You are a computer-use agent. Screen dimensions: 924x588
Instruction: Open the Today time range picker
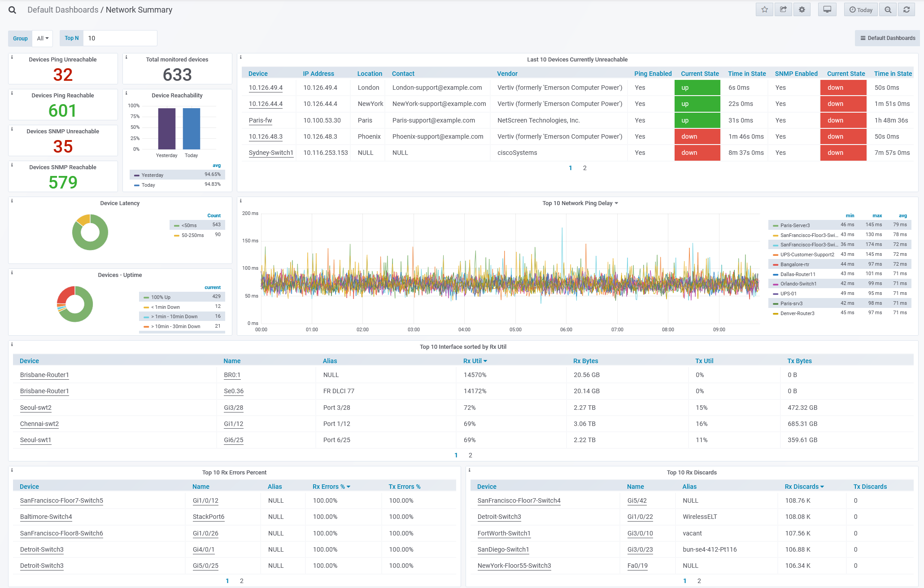point(861,10)
